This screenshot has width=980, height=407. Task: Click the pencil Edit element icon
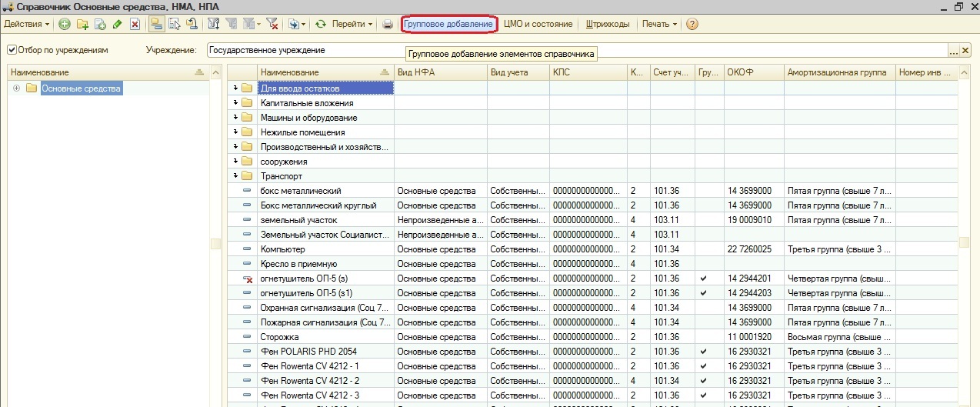[117, 24]
